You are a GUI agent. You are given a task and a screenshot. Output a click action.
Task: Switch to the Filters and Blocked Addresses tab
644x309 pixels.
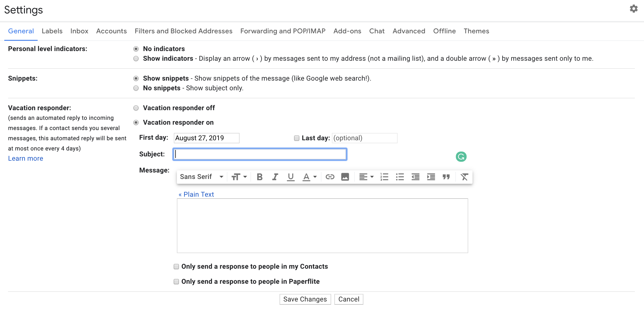184,31
